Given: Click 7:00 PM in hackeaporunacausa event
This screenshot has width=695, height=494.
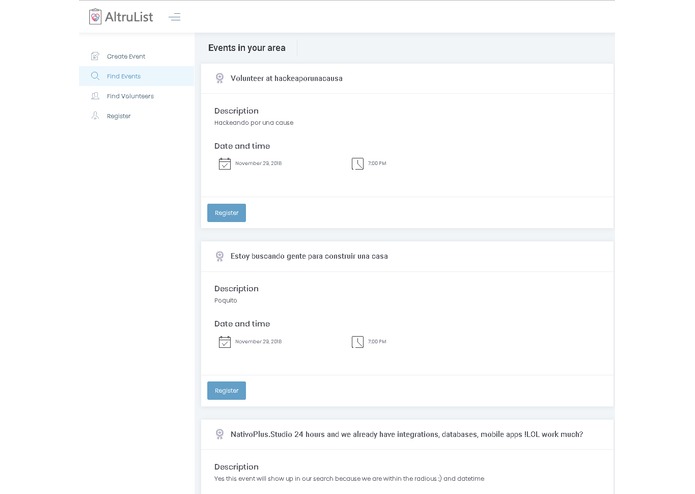Looking at the screenshot, I should (377, 163).
